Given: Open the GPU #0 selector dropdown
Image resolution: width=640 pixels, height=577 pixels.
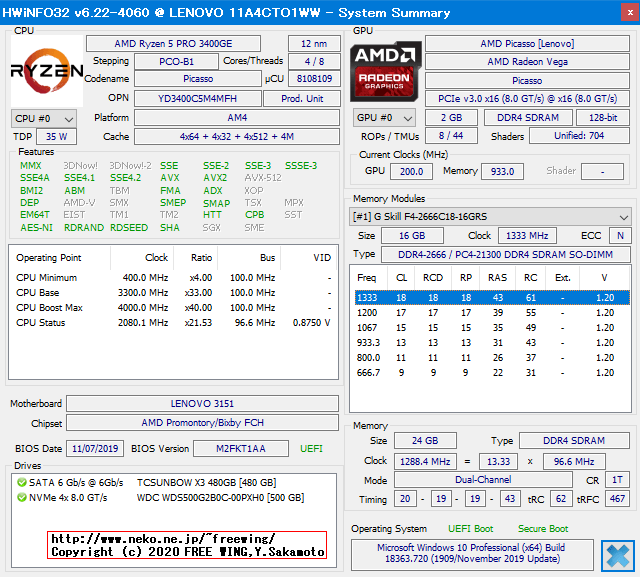Looking at the screenshot, I should click(384, 118).
